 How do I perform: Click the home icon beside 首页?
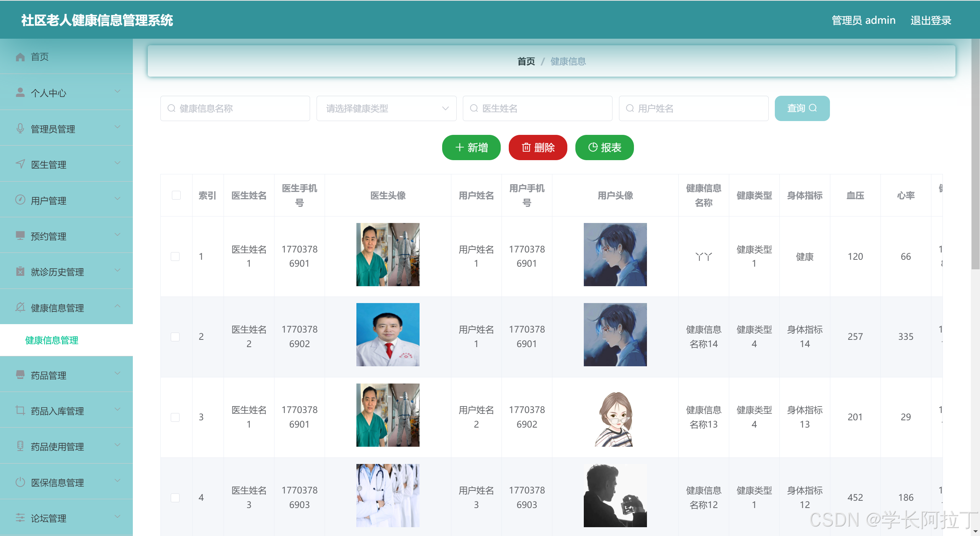pyautogui.click(x=20, y=57)
